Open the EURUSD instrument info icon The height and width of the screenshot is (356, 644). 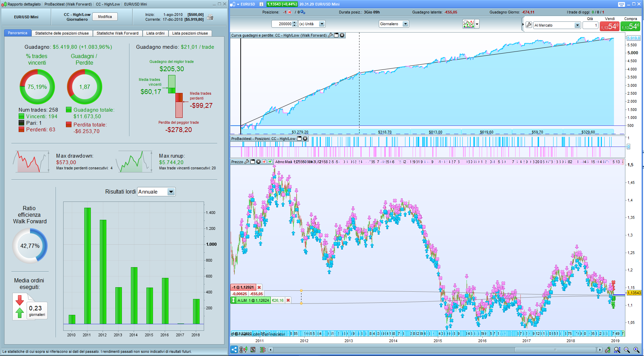click(x=261, y=4)
